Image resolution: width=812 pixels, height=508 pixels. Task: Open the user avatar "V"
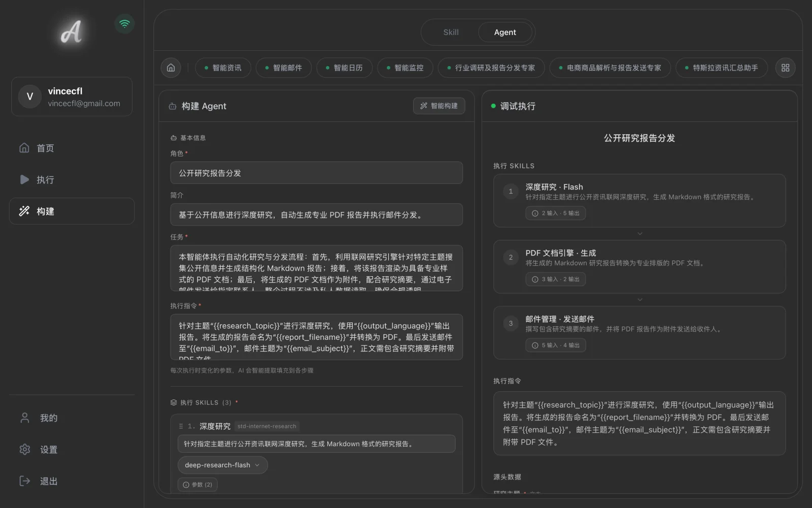[30, 97]
